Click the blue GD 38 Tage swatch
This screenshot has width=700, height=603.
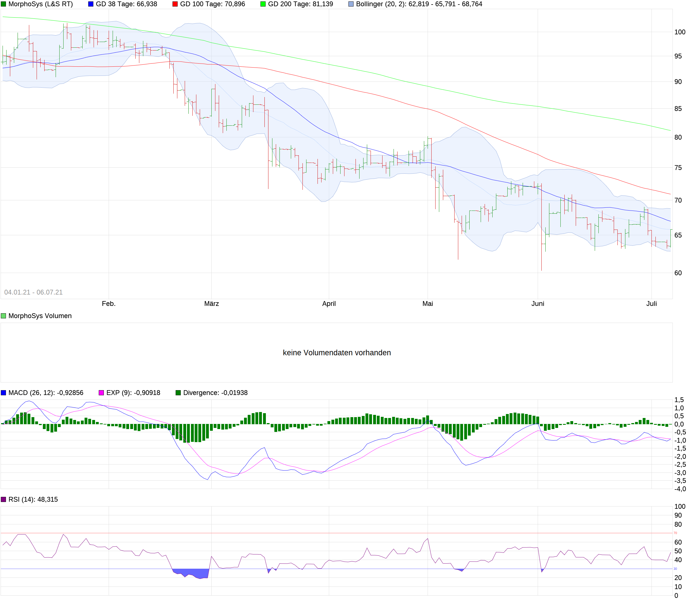click(91, 4)
